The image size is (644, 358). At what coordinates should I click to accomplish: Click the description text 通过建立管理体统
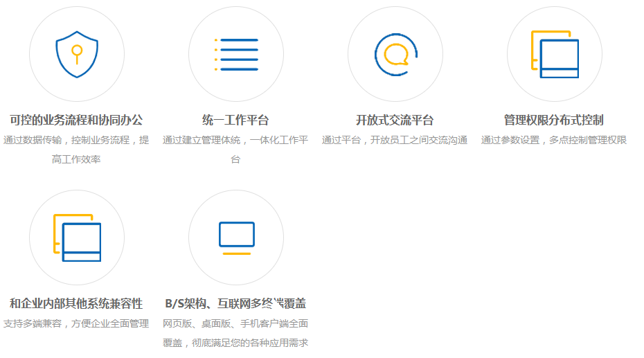[235, 140]
